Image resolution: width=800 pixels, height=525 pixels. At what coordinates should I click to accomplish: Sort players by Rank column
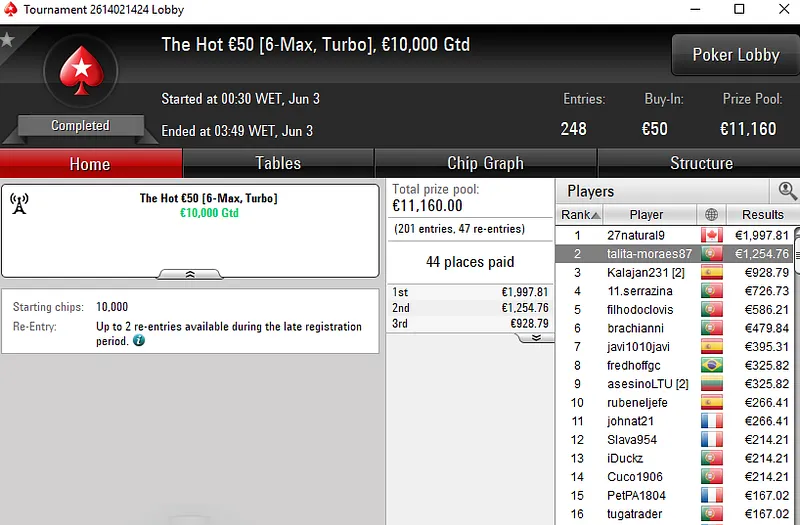coord(579,214)
